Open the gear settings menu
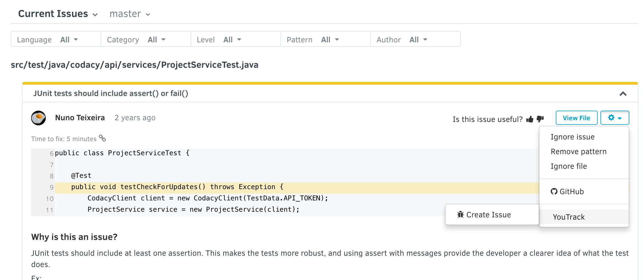 point(614,118)
